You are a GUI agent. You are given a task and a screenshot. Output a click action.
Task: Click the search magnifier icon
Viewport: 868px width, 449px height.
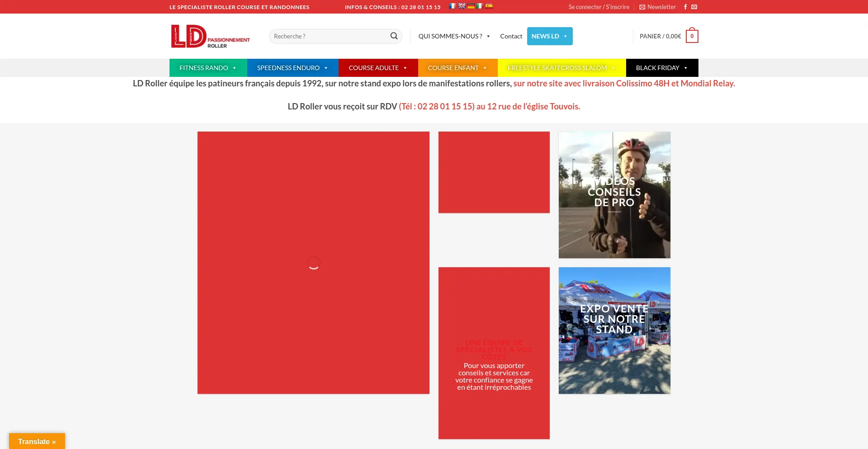click(394, 36)
